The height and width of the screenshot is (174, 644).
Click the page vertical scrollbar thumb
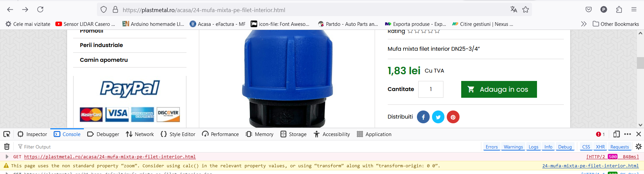(x=640, y=63)
